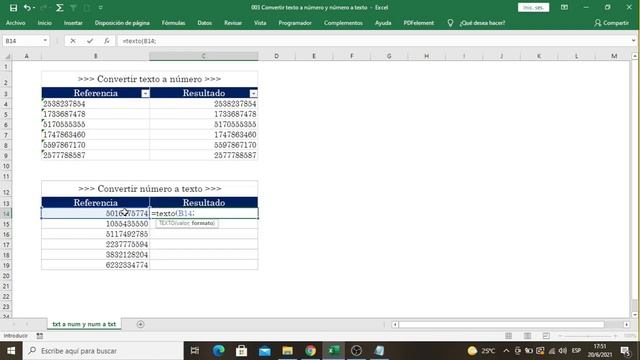Click cell with 6232334774
Image resolution: width=640 pixels, height=360 pixels.
pyautogui.click(x=96, y=265)
